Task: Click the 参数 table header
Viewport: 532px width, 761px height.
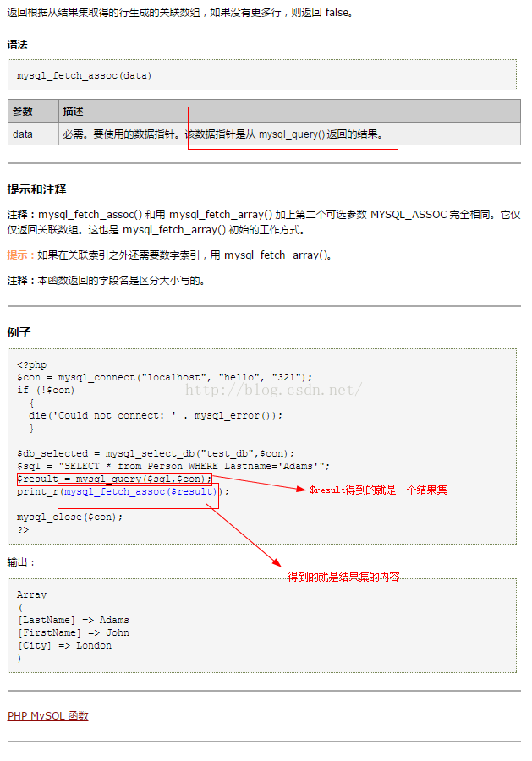Action: pos(33,111)
